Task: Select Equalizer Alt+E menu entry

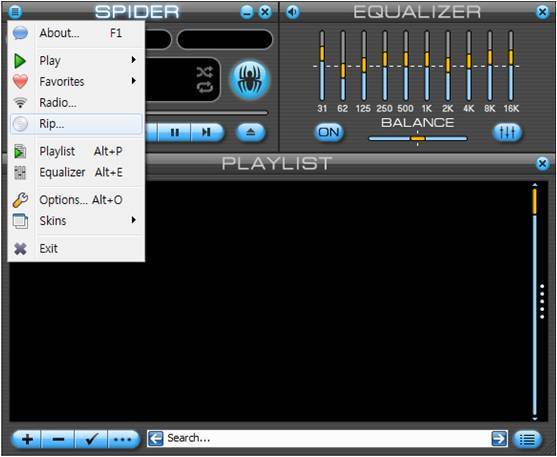Action: [x=76, y=172]
